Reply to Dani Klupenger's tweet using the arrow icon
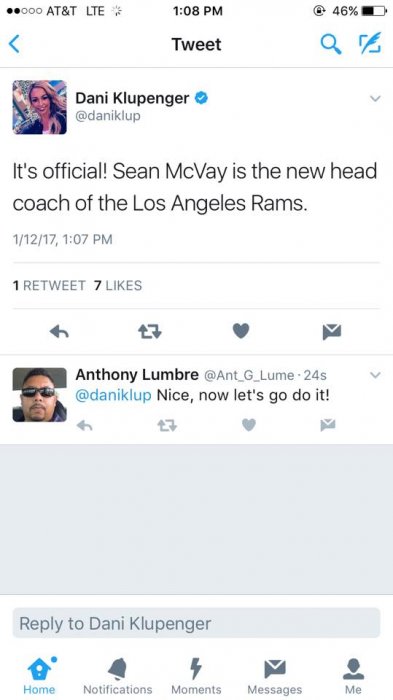This screenshot has width=393, height=700. tap(59, 331)
